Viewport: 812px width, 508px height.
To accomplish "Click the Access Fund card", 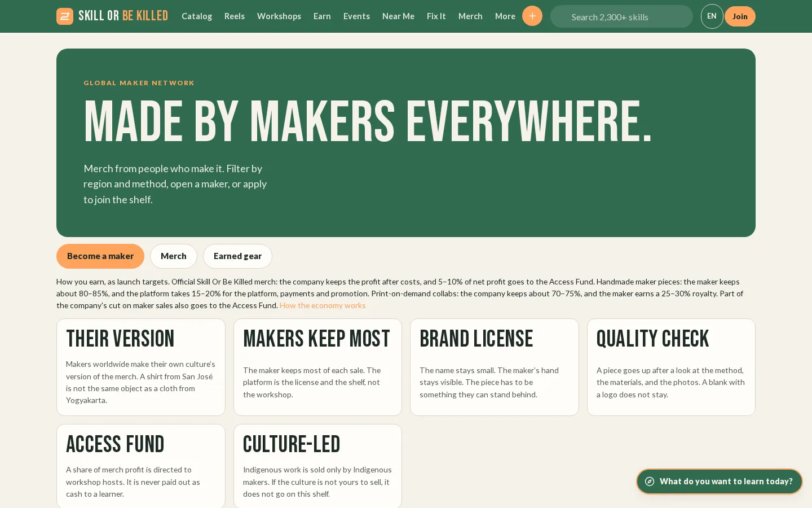I will [x=141, y=466].
